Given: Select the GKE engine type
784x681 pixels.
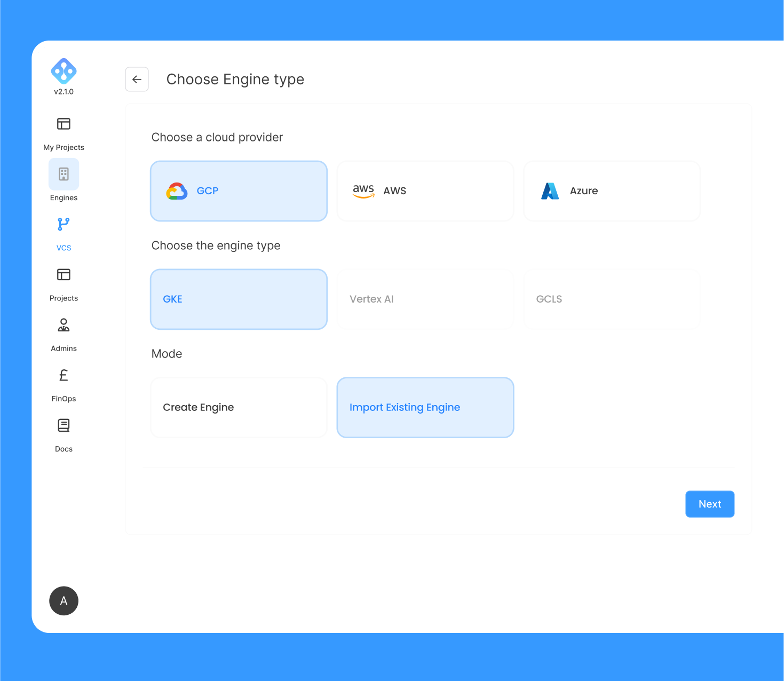Looking at the screenshot, I should pyautogui.click(x=239, y=299).
